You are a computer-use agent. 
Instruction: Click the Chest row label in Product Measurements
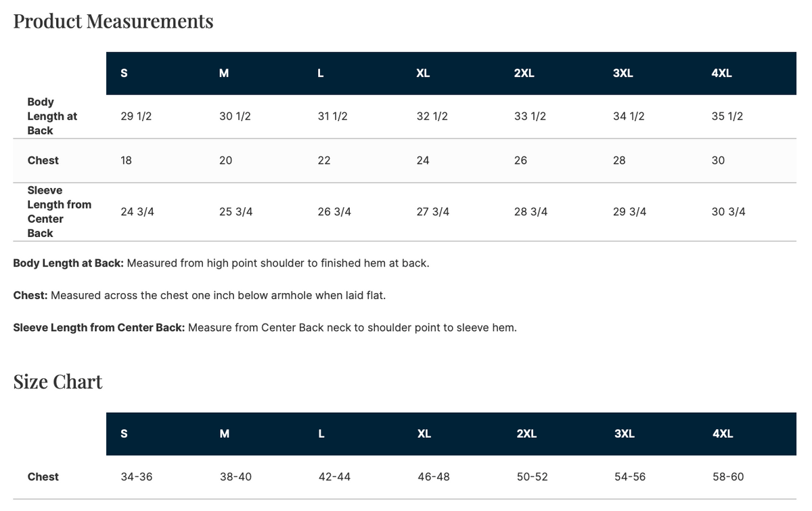click(x=43, y=160)
